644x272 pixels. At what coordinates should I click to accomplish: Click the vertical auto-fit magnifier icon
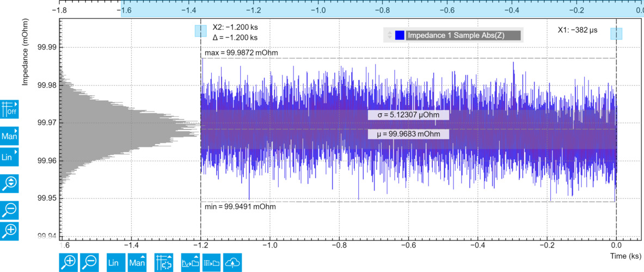(9, 183)
